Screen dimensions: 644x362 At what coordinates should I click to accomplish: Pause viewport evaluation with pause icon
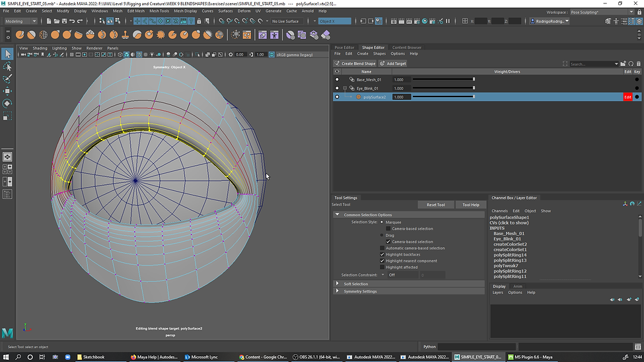coord(448,21)
